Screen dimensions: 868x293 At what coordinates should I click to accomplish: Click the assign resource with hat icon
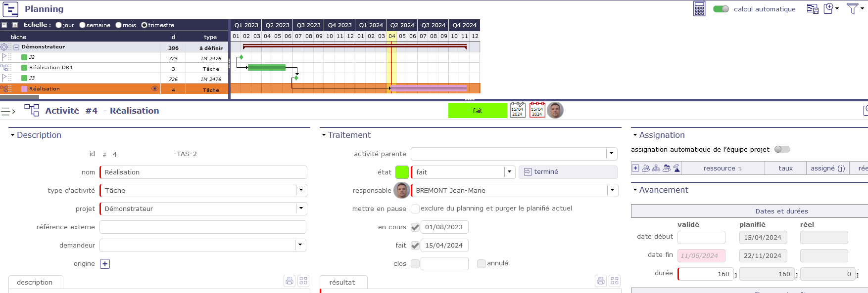(667, 168)
